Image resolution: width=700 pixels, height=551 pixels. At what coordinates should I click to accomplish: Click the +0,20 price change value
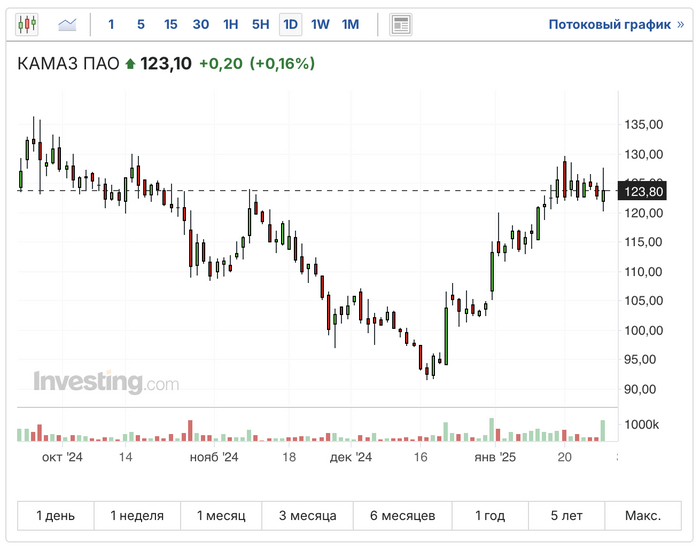pyautogui.click(x=221, y=64)
